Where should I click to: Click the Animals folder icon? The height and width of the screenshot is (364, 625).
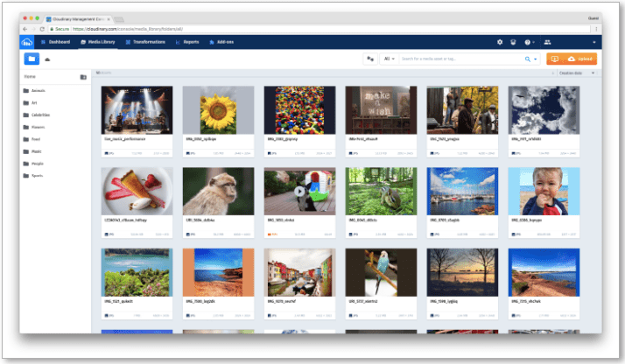click(26, 91)
